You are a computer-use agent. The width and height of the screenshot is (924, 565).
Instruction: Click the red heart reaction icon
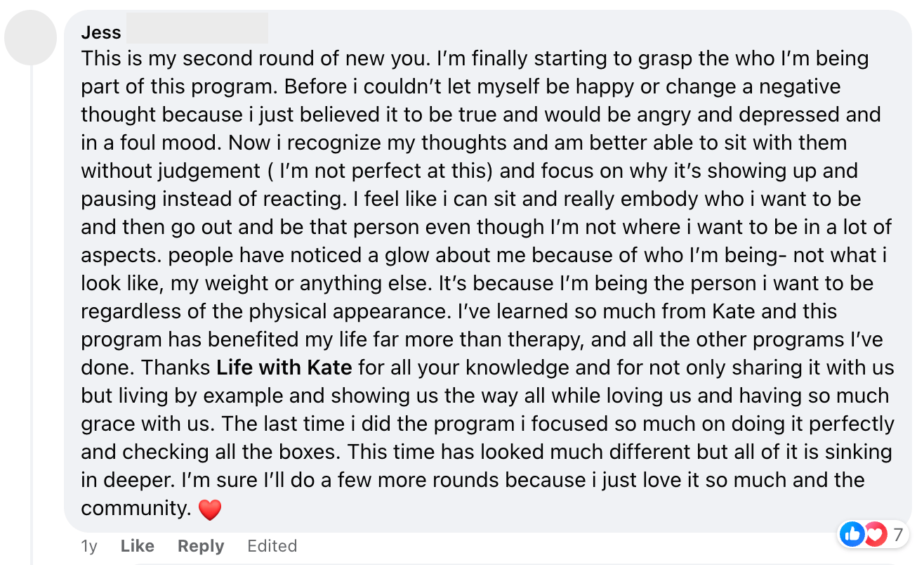click(874, 535)
